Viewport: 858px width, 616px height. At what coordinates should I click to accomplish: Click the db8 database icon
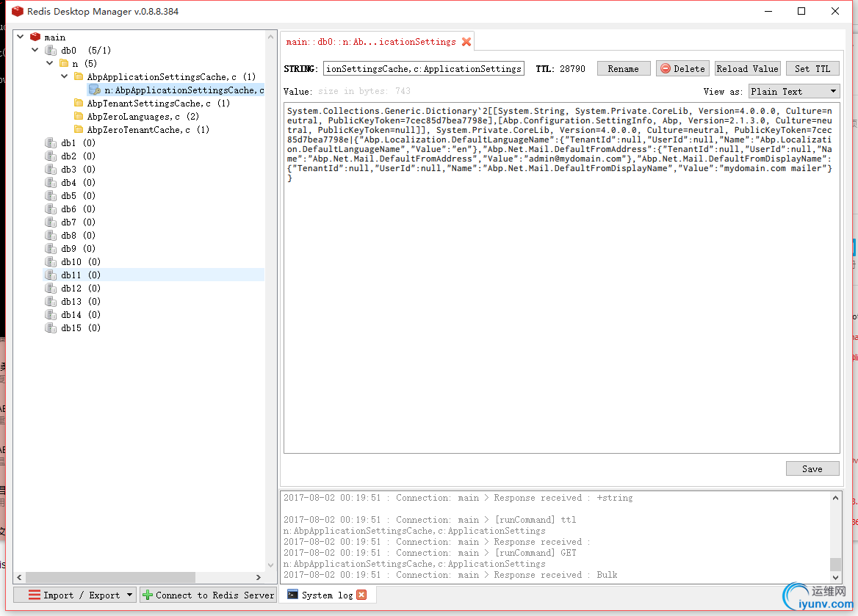(x=51, y=235)
